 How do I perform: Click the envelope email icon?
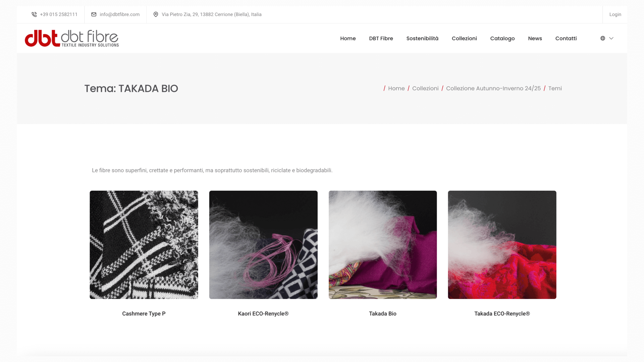coord(94,14)
